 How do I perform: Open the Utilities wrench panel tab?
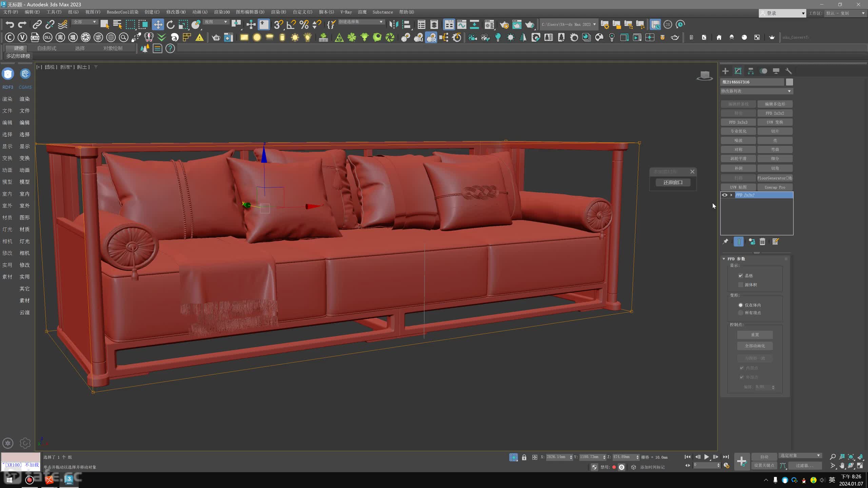[789, 71]
